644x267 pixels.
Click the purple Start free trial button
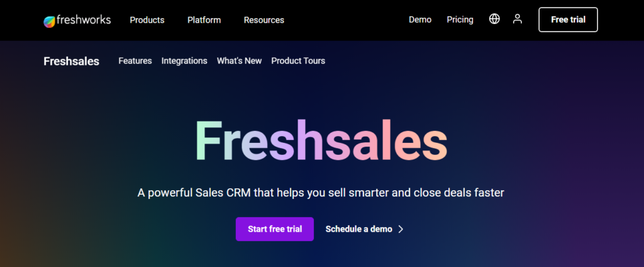pos(275,229)
